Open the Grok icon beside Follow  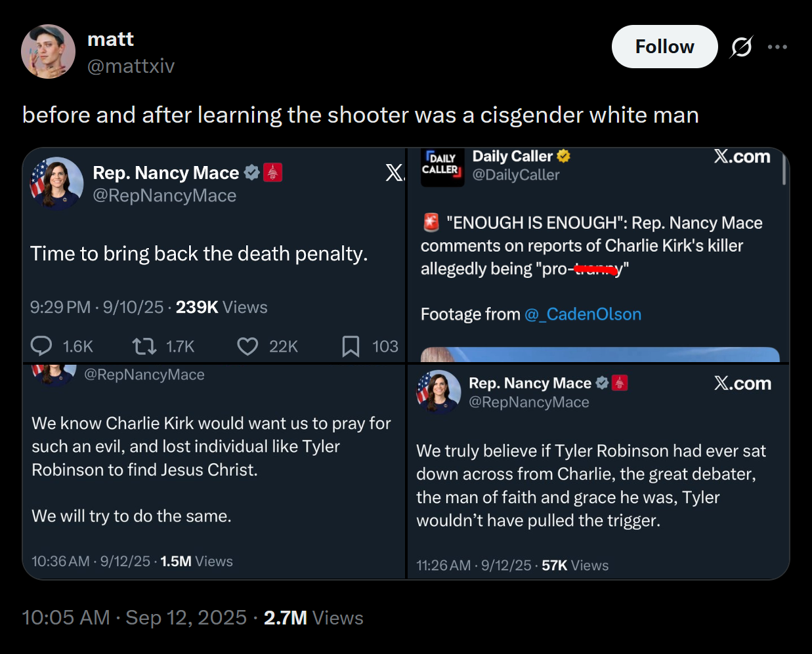click(741, 47)
